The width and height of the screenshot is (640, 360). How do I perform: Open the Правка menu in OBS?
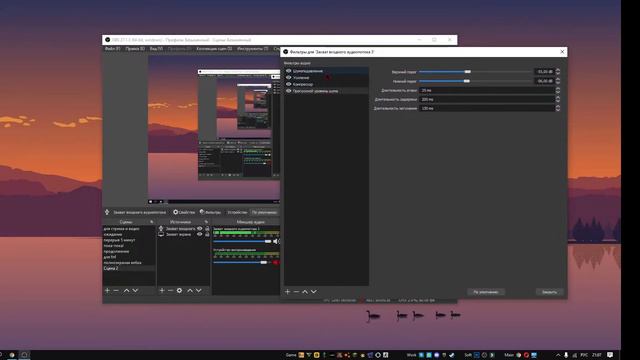pos(135,49)
